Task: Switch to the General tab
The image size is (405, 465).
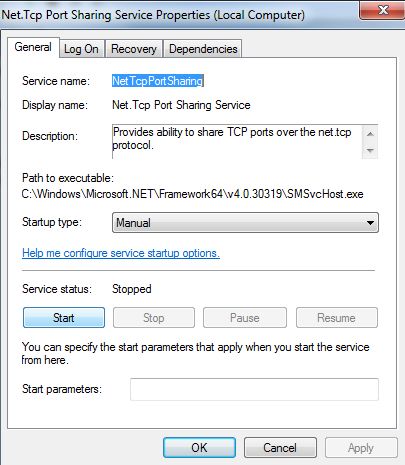Action: pyautogui.click(x=33, y=47)
